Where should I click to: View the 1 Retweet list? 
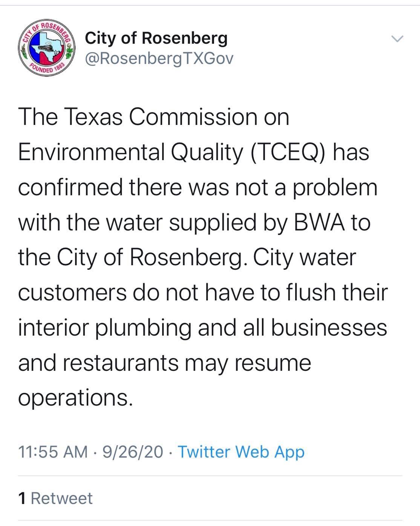pos(55,498)
